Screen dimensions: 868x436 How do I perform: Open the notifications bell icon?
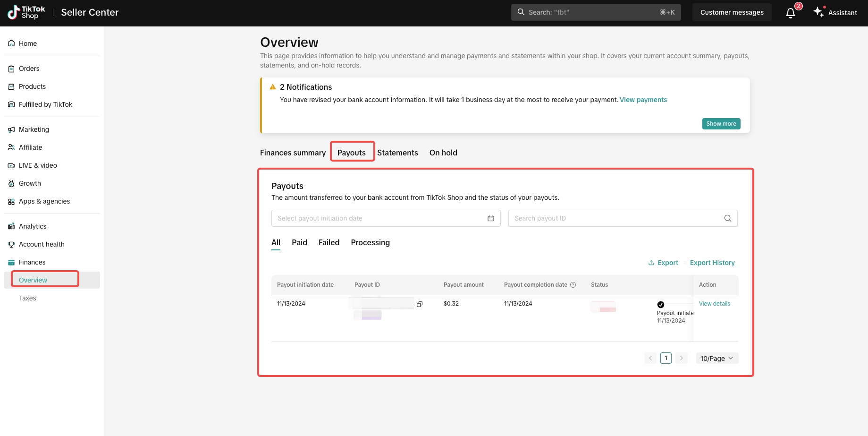pyautogui.click(x=791, y=13)
